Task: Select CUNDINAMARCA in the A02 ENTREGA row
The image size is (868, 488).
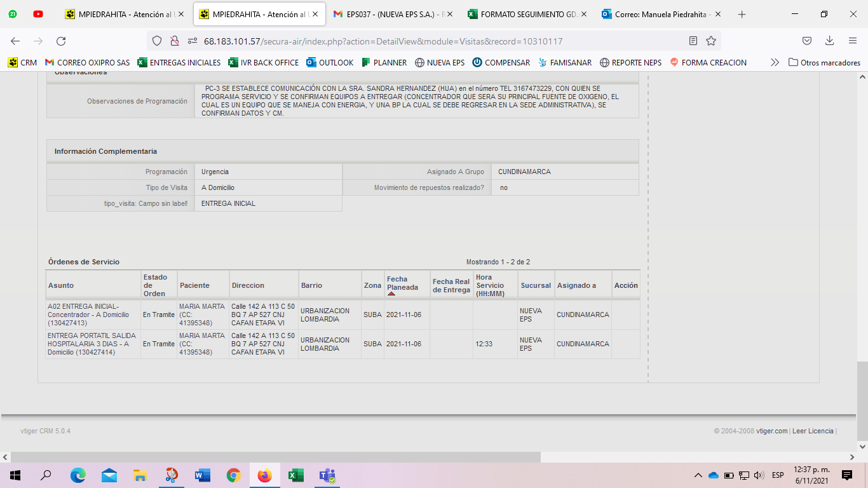Action: pyautogui.click(x=583, y=315)
